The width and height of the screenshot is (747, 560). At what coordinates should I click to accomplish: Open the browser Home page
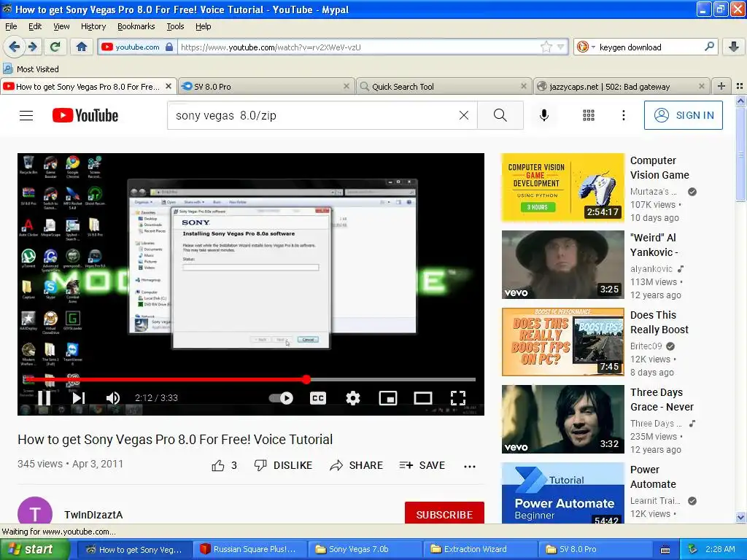point(82,47)
